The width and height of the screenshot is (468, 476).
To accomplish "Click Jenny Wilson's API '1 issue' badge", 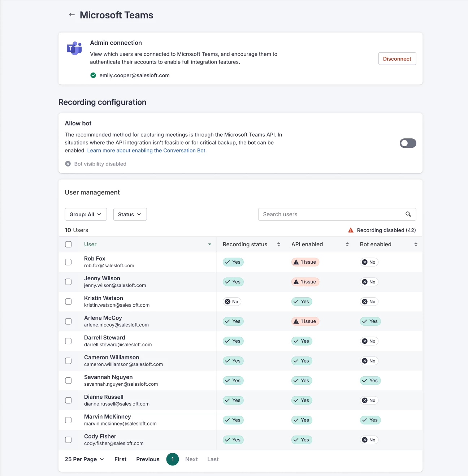I will [x=305, y=282].
